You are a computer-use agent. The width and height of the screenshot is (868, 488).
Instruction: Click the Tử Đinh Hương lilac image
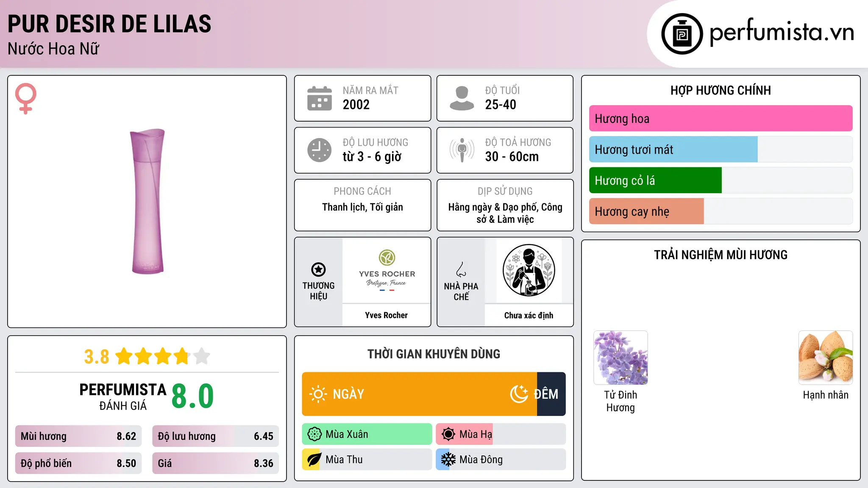[620, 358]
